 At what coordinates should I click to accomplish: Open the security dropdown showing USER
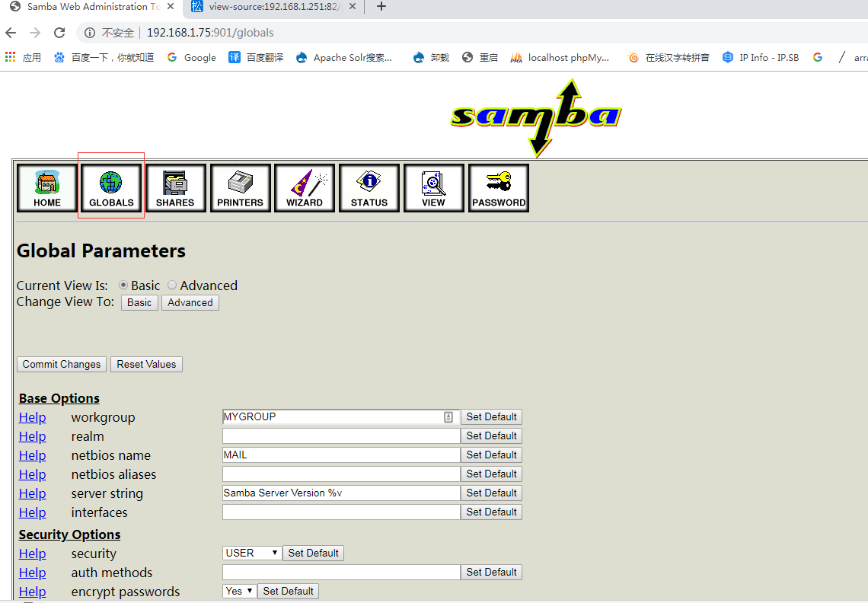(x=252, y=553)
